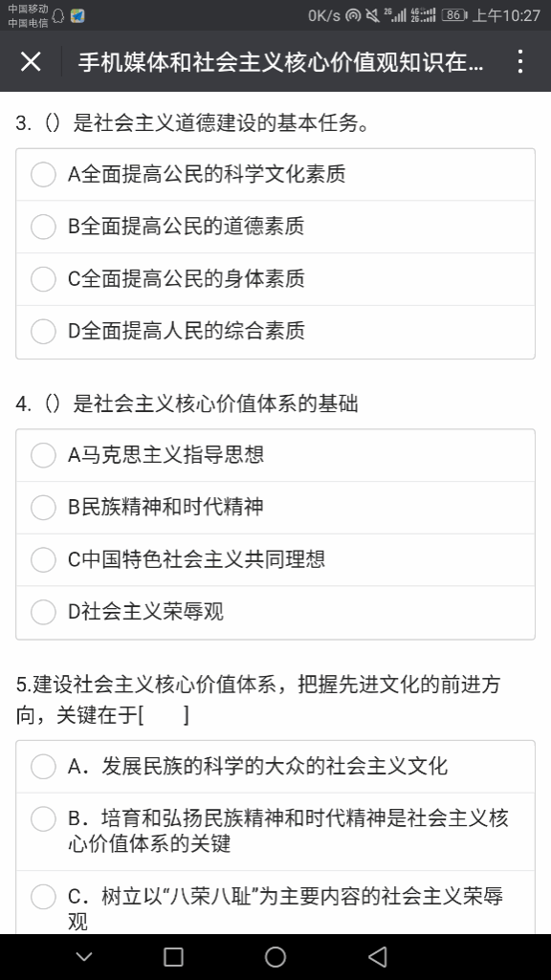
Task: Tap the Android home circle button
Action: click(275, 957)
